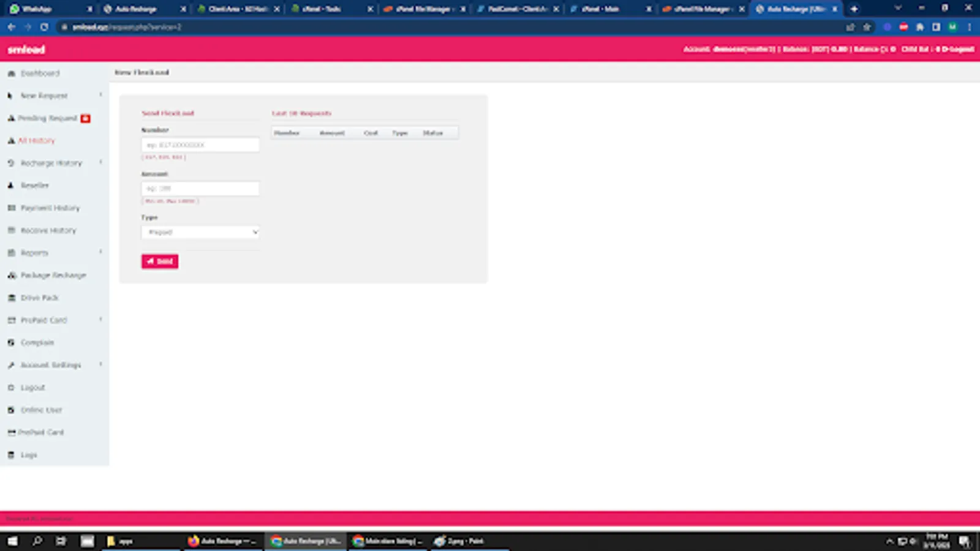Open the Extensions puzzle icon in Chrome
This screenshot has width=980, height=551.
[920, 27]
